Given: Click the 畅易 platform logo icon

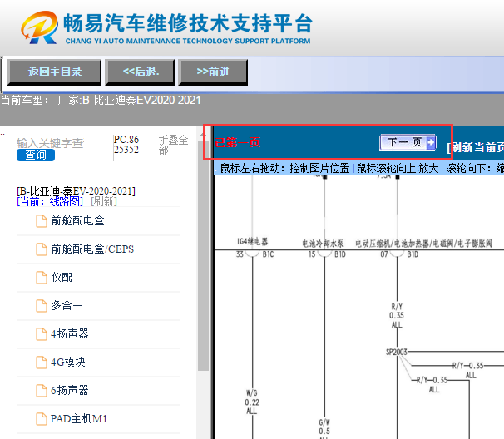Looking at the screenshot, I should (39, 27).
